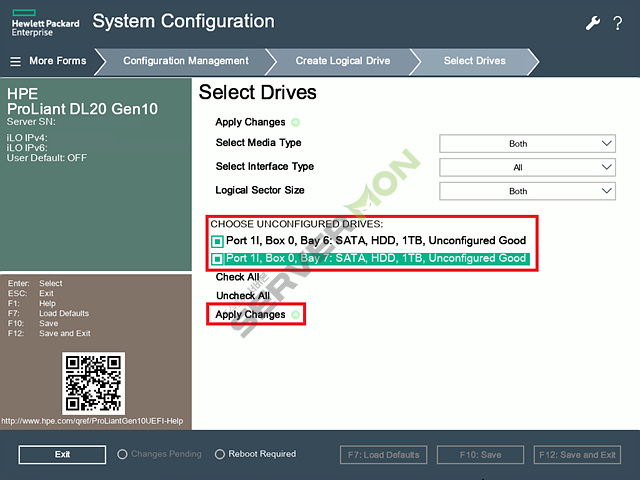Go to Select Drives breadcrumb
Viewport: 640px width, 480px height.
coord(475,61)
